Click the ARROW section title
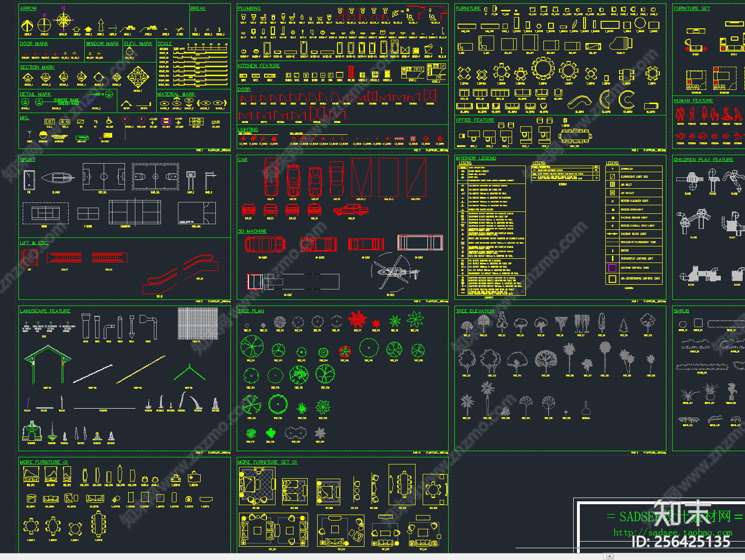Screen dimensions: 745x560 (x=28, y=9)
